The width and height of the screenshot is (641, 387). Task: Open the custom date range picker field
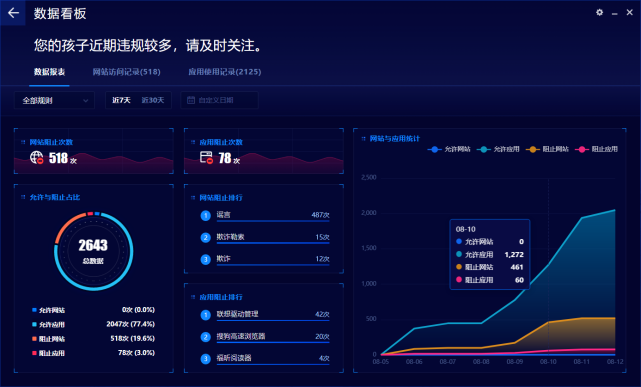click(x=220, y=100)
